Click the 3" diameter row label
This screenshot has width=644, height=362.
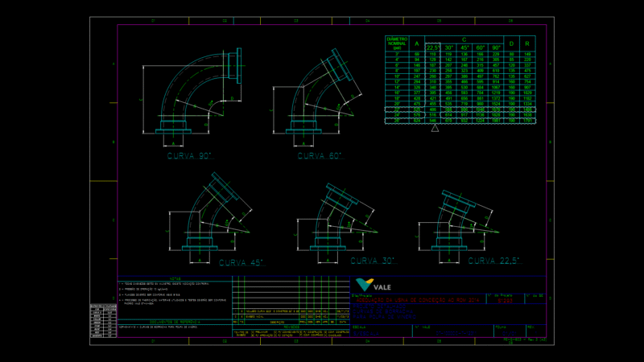397,54
